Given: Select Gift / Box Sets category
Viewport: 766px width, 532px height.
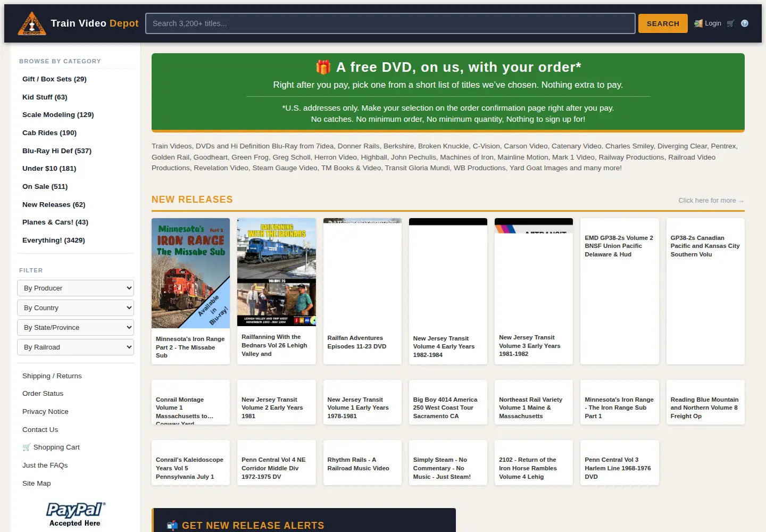Looking at the screenshot, I should 54,79.
